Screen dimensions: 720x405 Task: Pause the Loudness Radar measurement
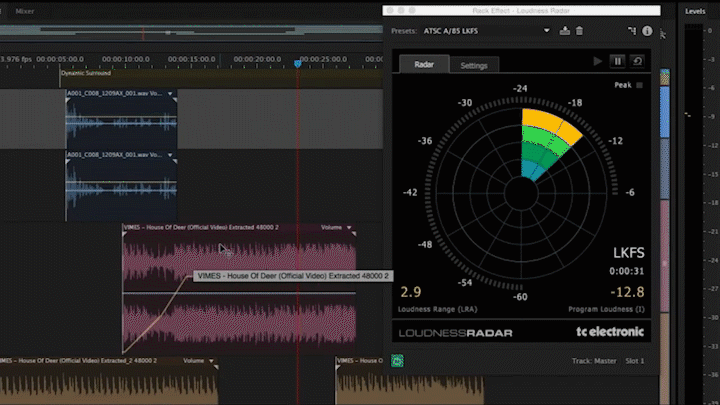(x=618, y=61)
